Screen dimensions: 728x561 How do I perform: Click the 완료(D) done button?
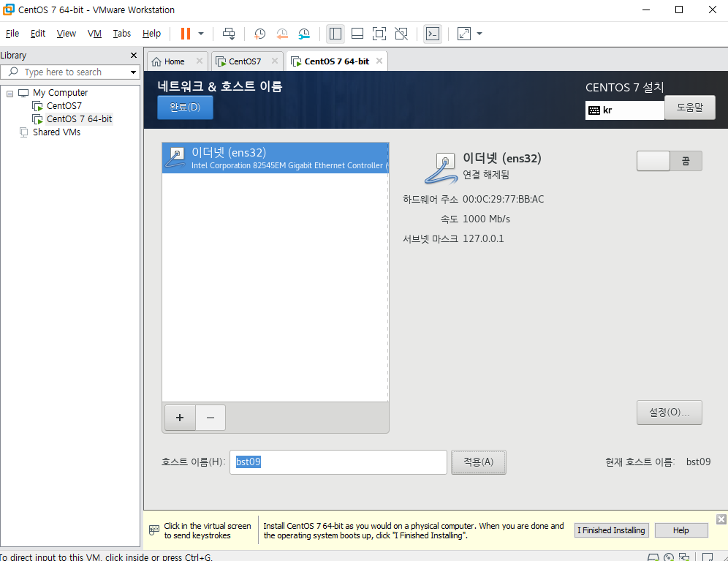coord(185,108)
